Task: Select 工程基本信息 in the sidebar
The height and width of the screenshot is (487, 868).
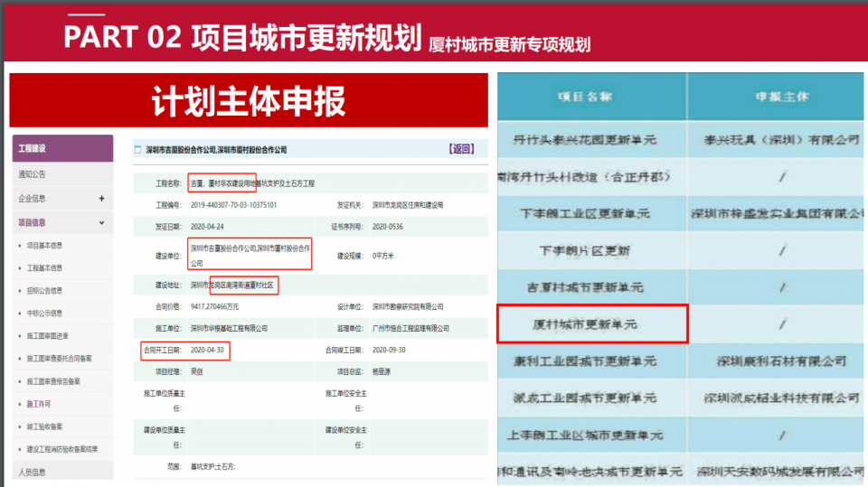Action: coord(45,268)
